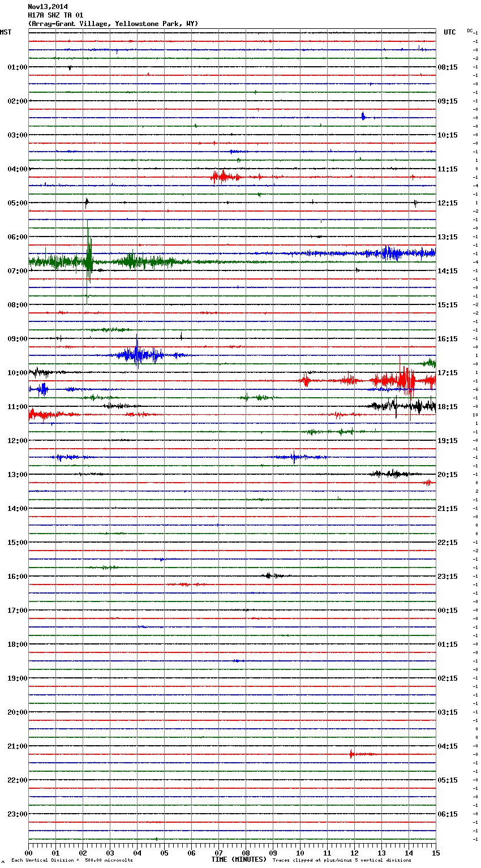This screenshot has width=481, height=868.
Task: Click the traces clipped footnote text
Action: coord(342,861)
